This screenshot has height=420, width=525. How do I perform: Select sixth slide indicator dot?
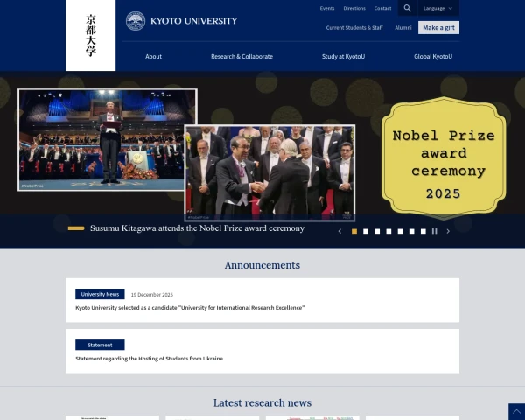412,231
